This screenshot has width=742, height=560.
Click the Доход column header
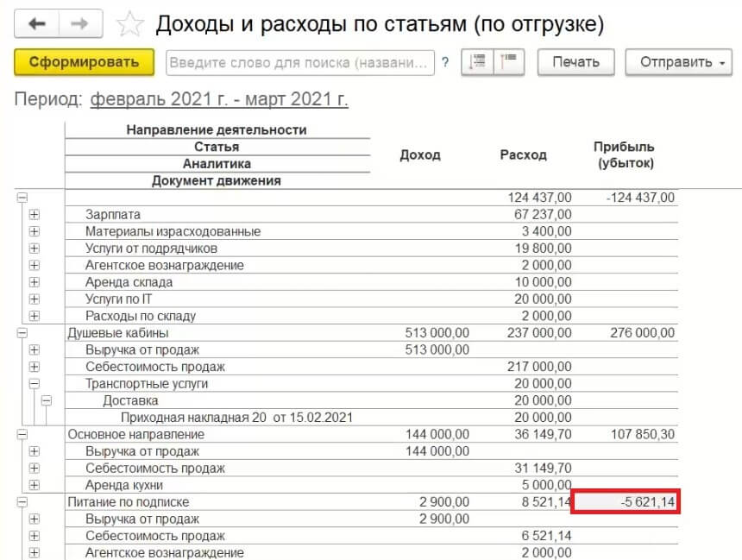tap(420, 154)
